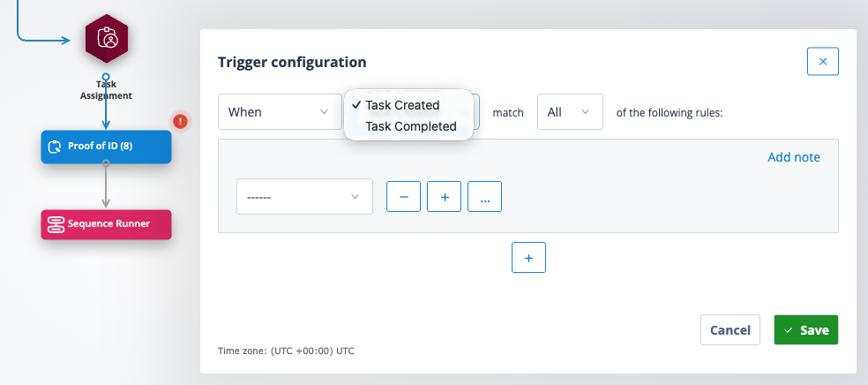
Task: Click the red error alert badge
Action: click(x=180, y=121)
